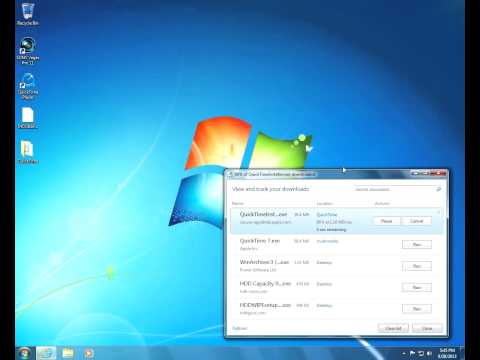Open the Sony Vegas Pro desktop shortcut
This screenshot has height=360, width=480.
[28, 51]
